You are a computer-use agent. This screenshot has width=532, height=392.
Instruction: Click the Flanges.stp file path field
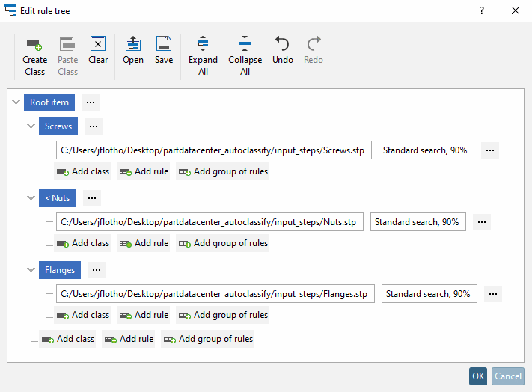click(x=215, y=294)
